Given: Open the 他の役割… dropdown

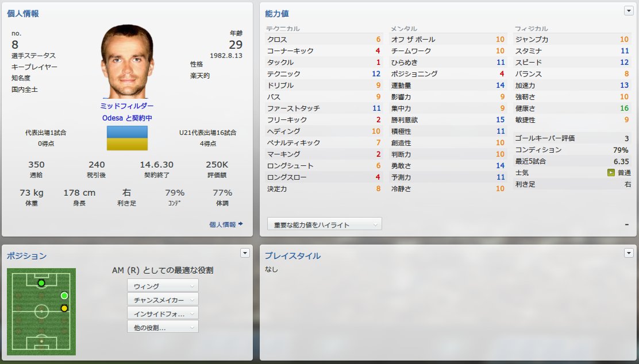Looking at the screenshot, I should coord(163,327).
